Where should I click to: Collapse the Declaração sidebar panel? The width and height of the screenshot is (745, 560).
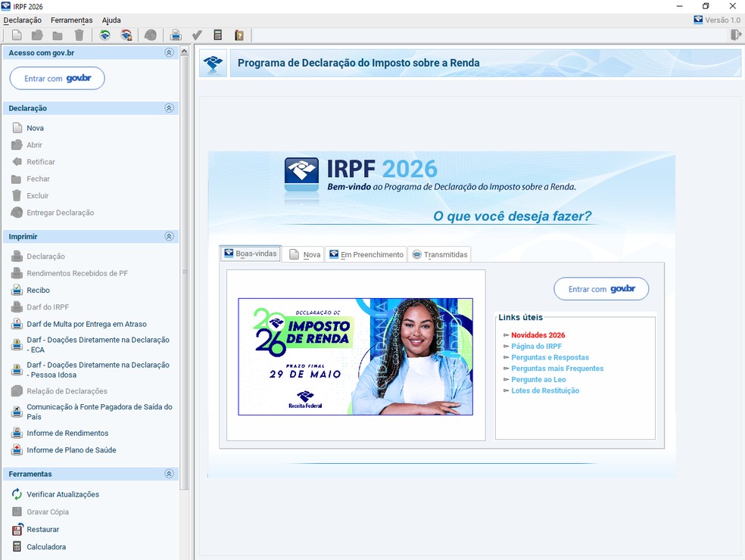point(169,107)
